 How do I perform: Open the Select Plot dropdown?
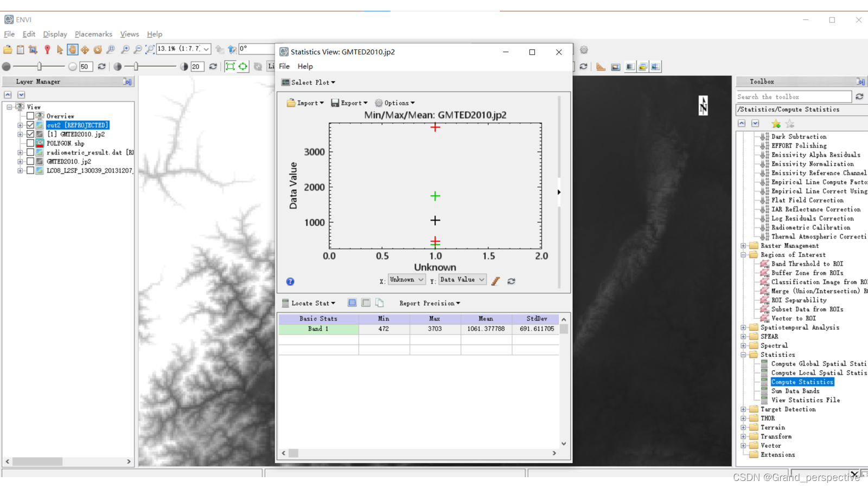coord(308,82)
